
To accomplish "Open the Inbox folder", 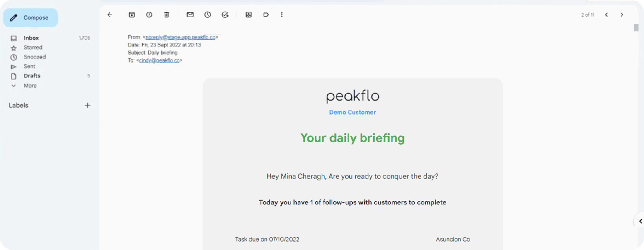I will (31, 38).
